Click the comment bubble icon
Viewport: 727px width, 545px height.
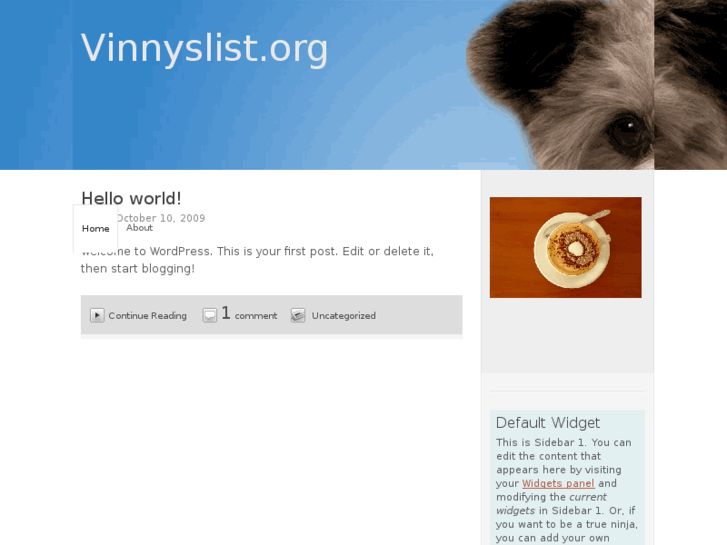210,315
